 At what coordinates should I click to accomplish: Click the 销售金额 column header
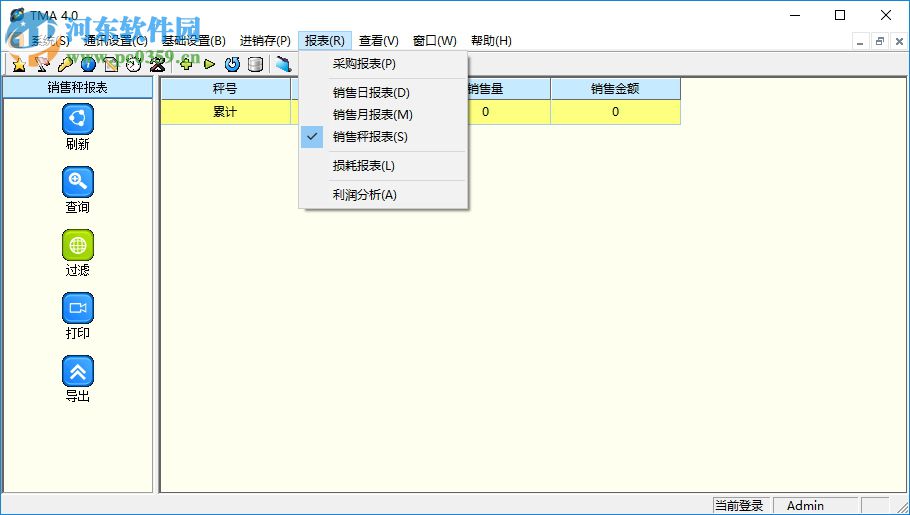(x=615, y=89)
